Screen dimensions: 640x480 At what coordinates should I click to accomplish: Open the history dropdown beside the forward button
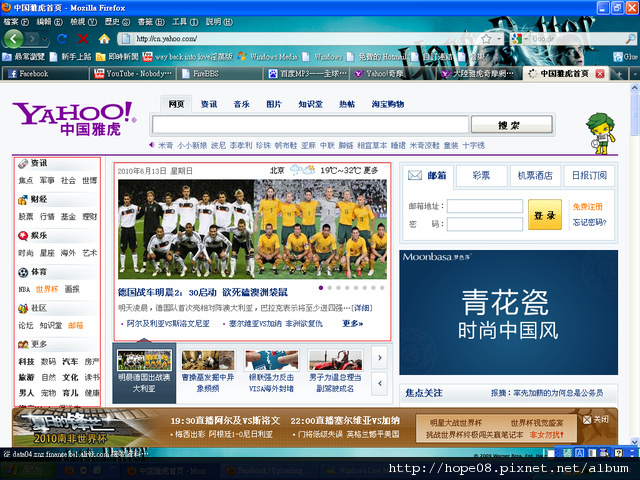click(44, 39)
